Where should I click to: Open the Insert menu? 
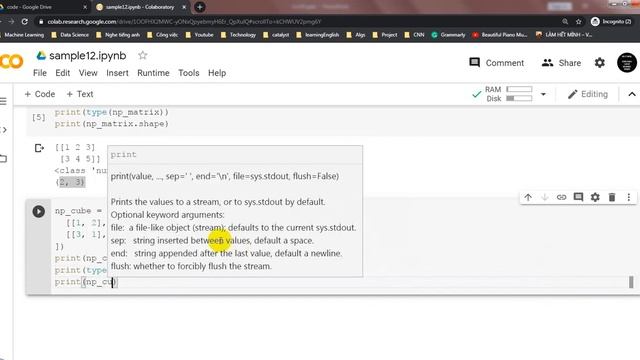[117, 73]
